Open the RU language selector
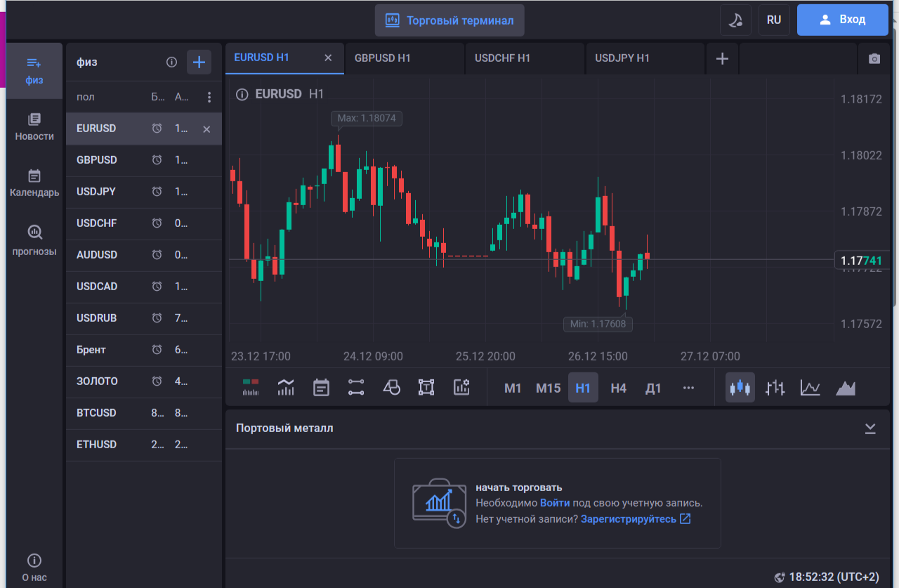This screenshot has width=899, height=588. (774, 20)
